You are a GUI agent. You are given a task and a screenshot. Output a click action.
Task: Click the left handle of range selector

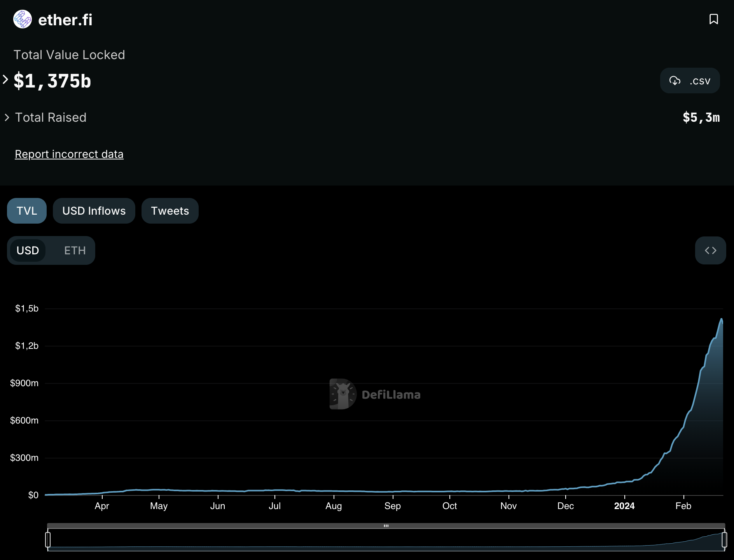coord(48,540)
